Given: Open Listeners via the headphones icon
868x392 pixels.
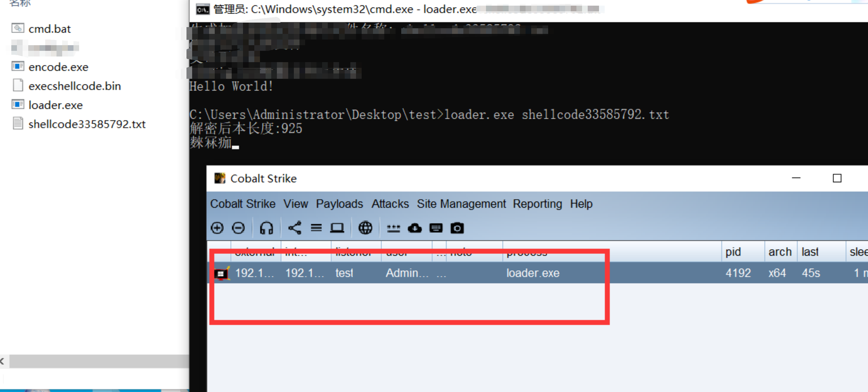Looking at the screenshot, I should [x=266, y=228].
